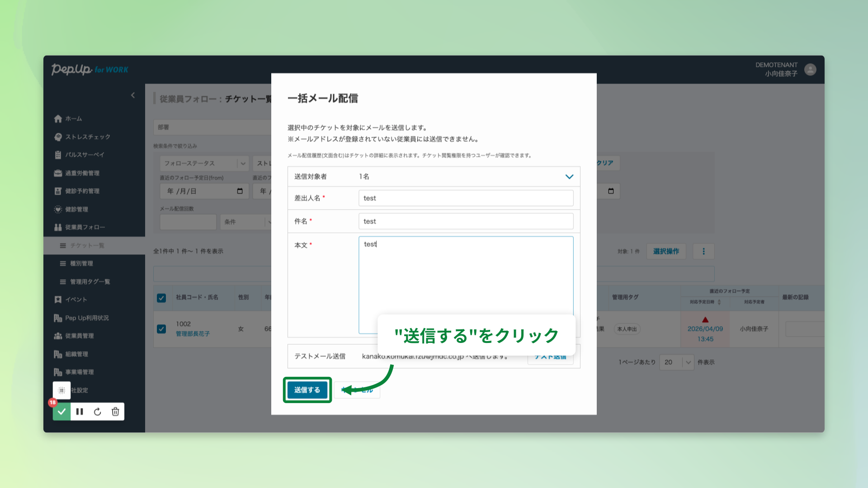Toggle the checkbox for employee 1002

point(161,329)
